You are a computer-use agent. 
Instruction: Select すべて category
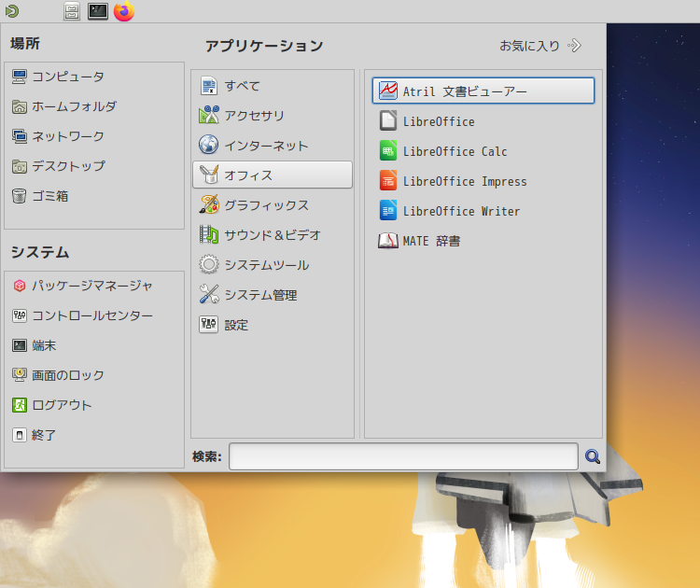(x=273, y=85)
